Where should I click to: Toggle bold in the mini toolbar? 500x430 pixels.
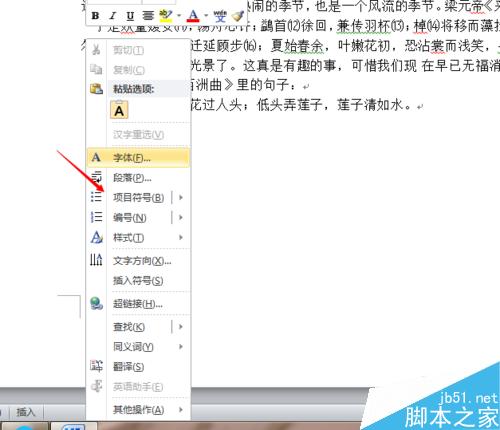[95, 16]
